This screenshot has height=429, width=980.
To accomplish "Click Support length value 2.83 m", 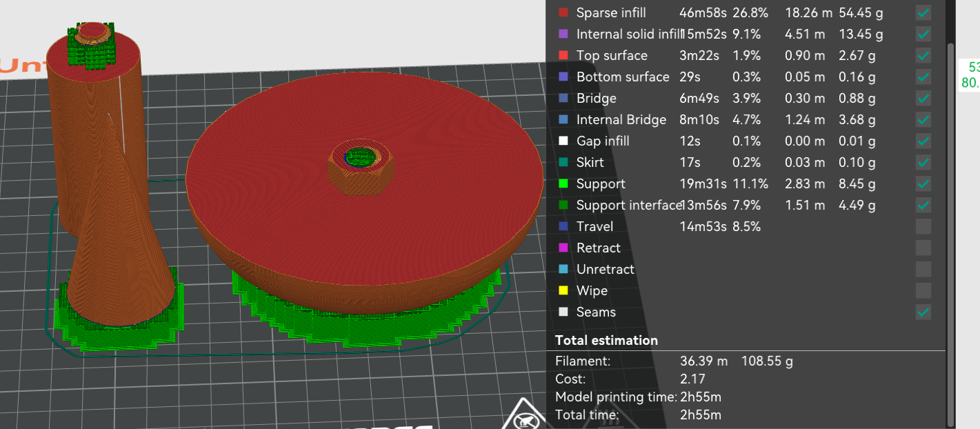I will (805, 183).
